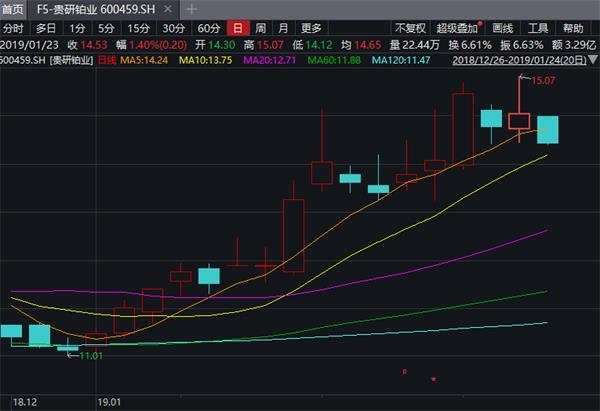Switch to 分时 chart view
The width and height of the screenshot is (600, 411).
(13, 28)
